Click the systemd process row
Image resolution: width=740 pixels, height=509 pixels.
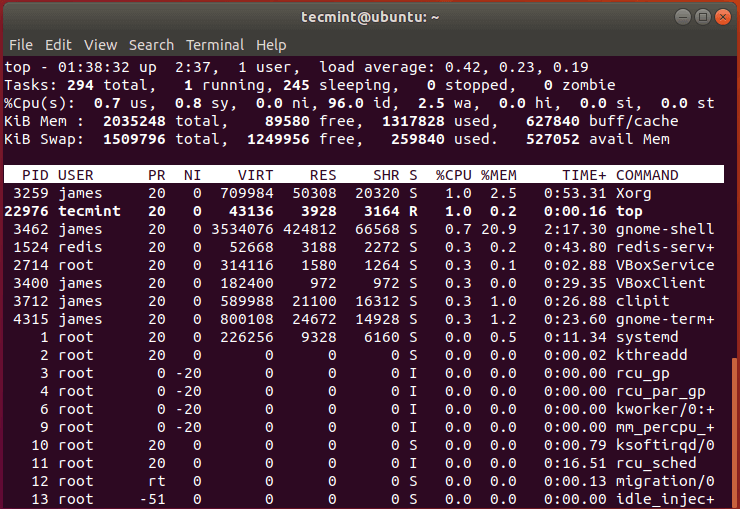(x=360, y=337)
